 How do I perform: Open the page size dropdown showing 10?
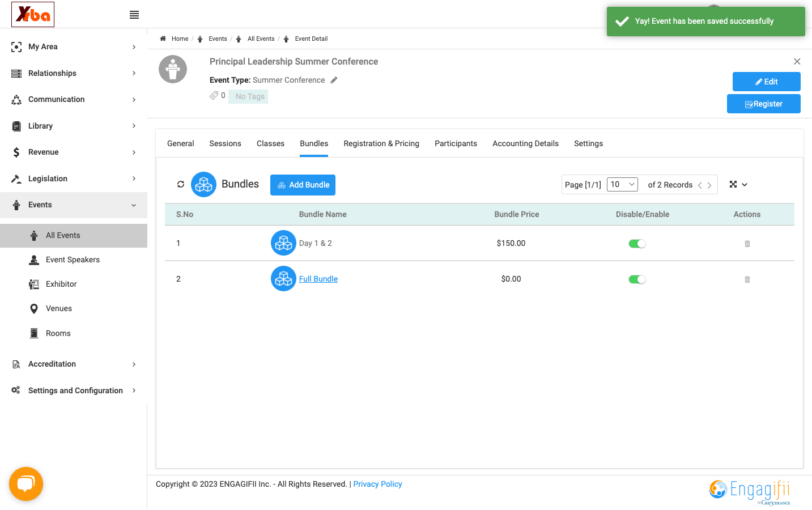coord(622,184)
